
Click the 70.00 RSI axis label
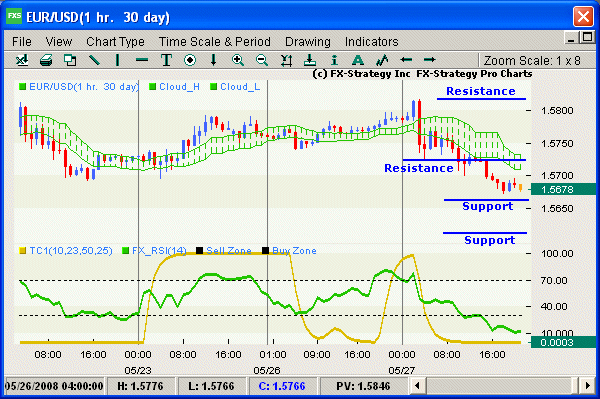click(x=554, y=280)
